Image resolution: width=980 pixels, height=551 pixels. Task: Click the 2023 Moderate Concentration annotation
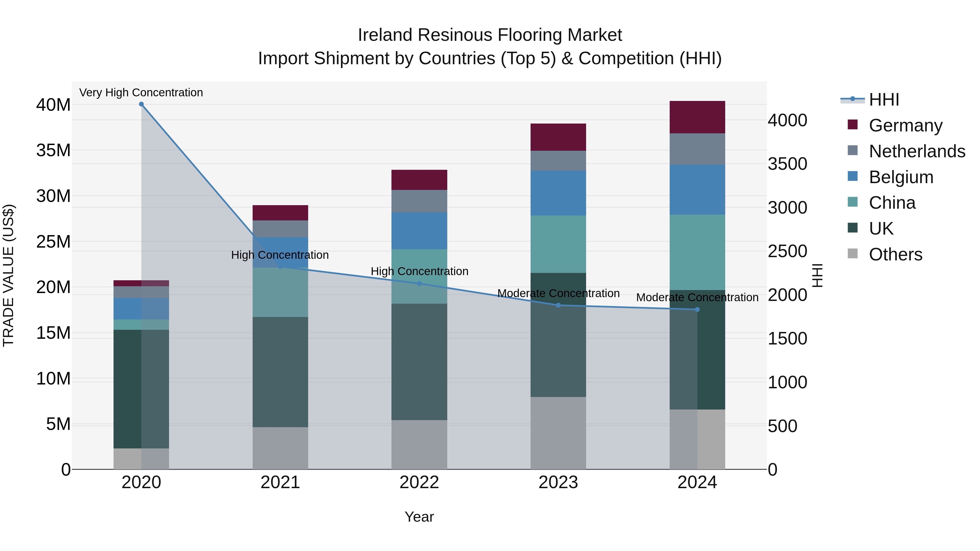(x=559, y=293)
